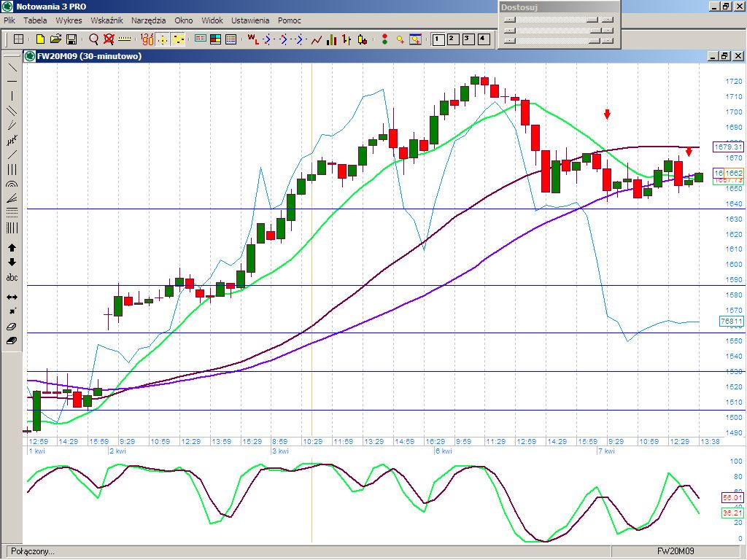Image resolution: width=747 pixels, height=560 pixels.
Task: Open the Ustawienia menu
Action: pyautogui.click(x=250, y=20)
